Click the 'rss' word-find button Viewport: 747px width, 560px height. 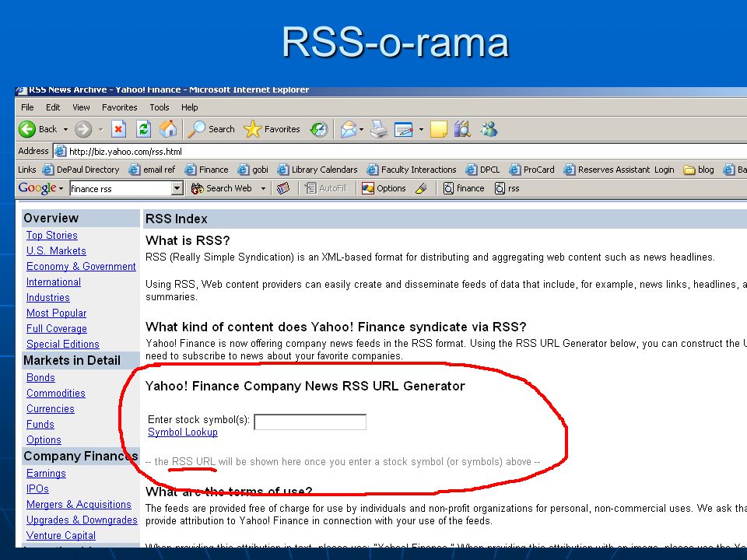coord(507,188)
